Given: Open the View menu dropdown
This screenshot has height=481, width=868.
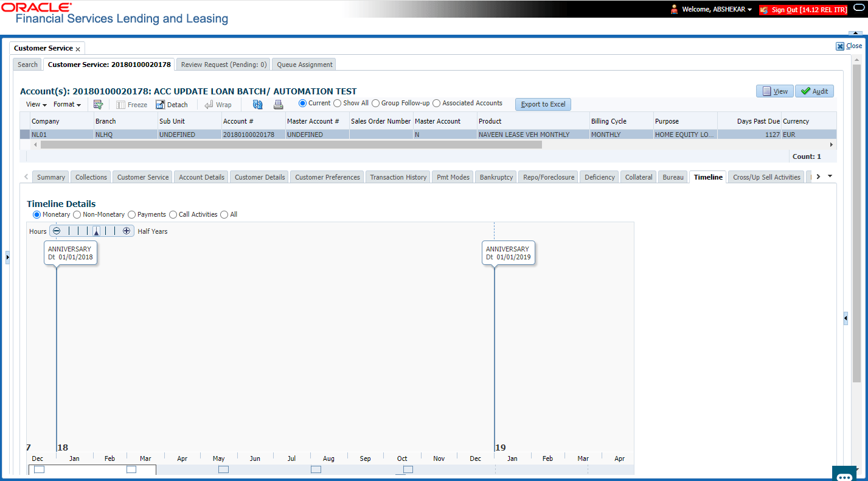Looking at the screenshot, I should [x=35, y=104].
